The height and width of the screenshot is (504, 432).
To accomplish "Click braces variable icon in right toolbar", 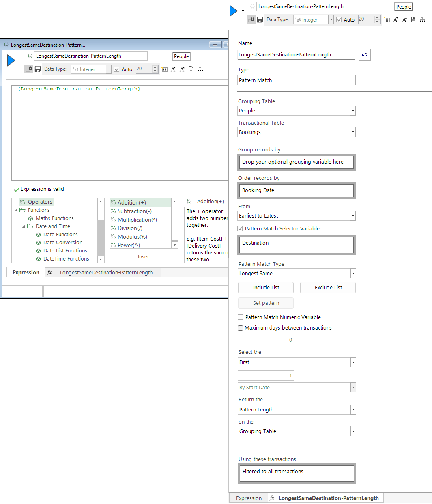I will point(387,20).
